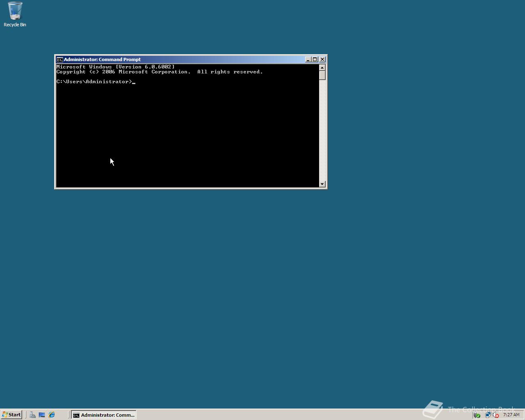Click the Show Desktop quick launch icon
The image size is (525, 420).
[x=42, y=415]
